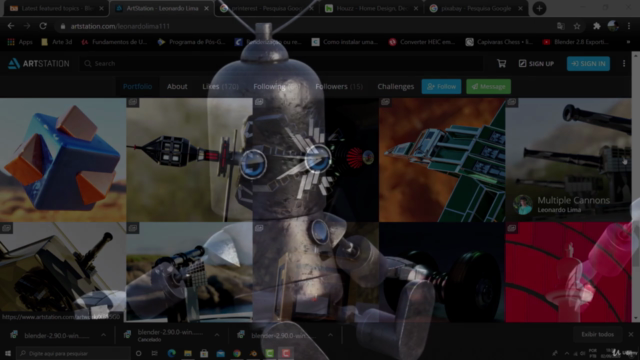Launch Microsoft Edge from the taskbar
Screen dimensions: 640x360
[171, 353]
